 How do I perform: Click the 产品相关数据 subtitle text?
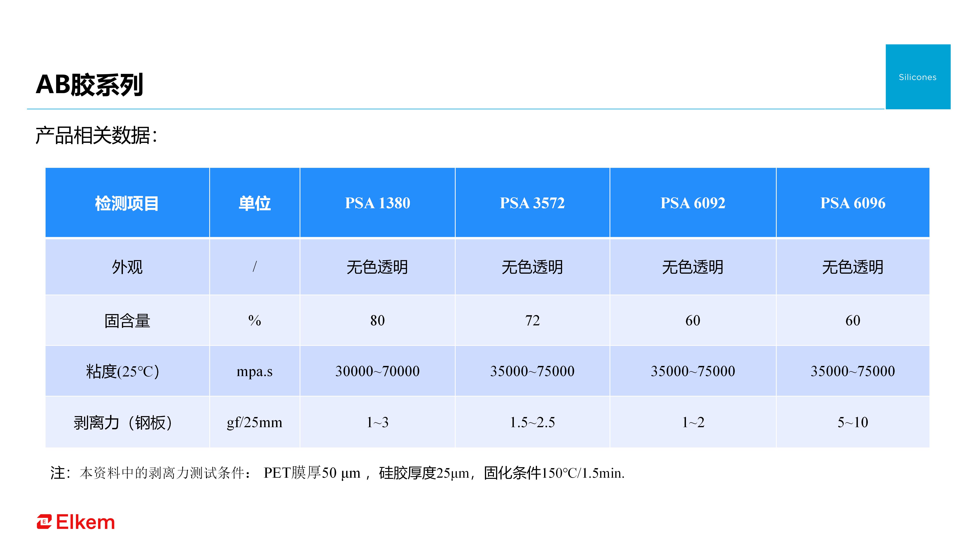click(x=96, y=135)
